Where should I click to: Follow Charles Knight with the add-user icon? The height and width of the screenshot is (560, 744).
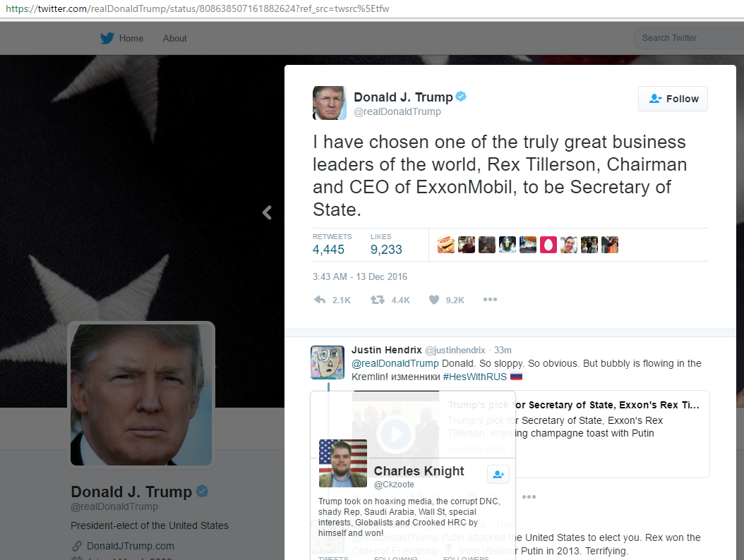(x=498, y=474)
